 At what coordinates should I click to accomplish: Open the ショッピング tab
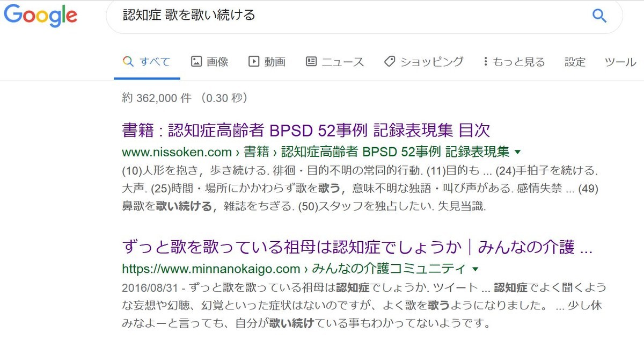(423, 62)
